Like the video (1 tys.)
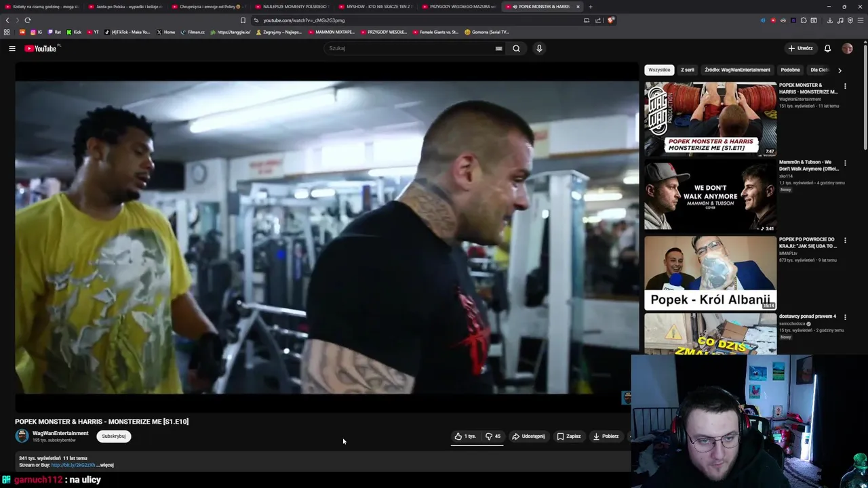This screenshot has height=488, width=868. tap(465, 436)
